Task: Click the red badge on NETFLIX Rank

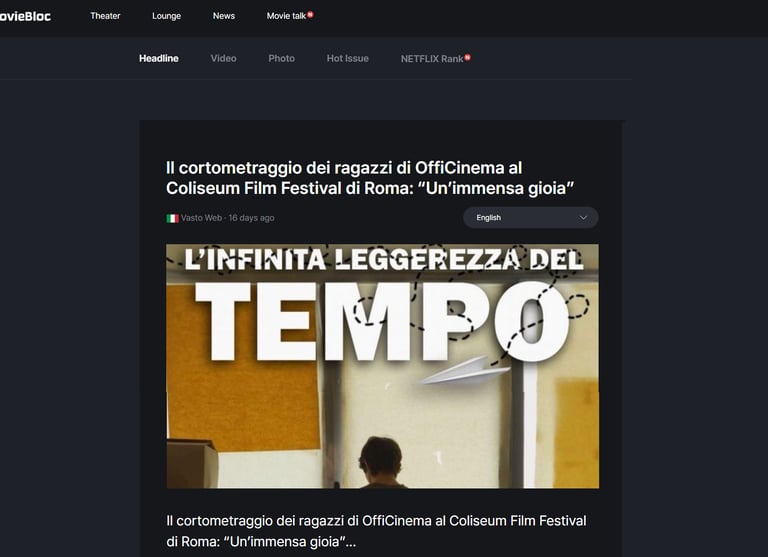Action: pos(468,57)
